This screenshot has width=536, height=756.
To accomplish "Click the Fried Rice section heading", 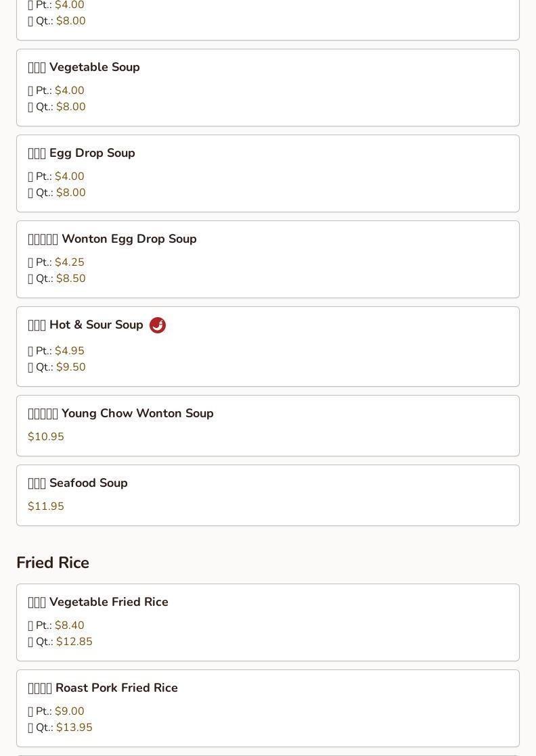I will (53, 563).
